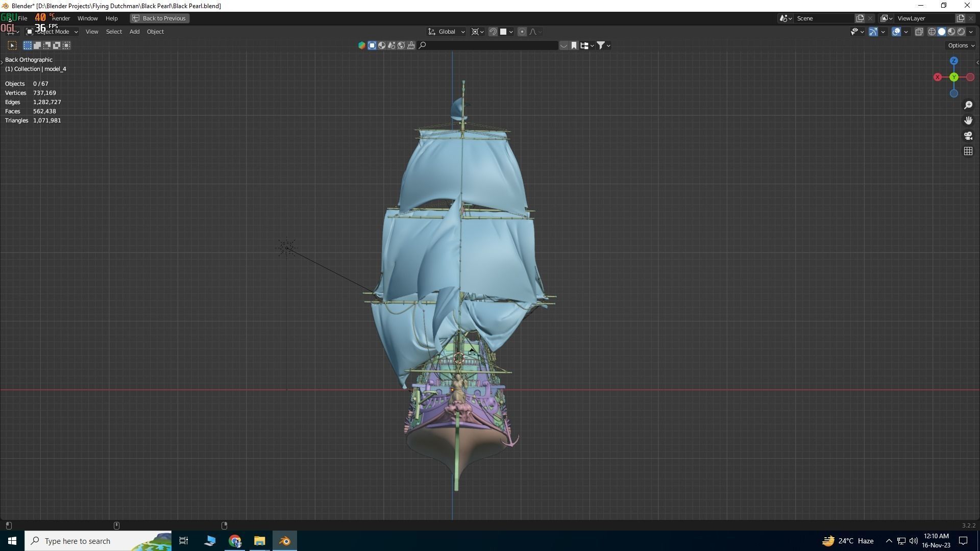This screenshot has width=980, height=551.
Task: Click Windows 'Type here to search' box
Action: point(98,541)
